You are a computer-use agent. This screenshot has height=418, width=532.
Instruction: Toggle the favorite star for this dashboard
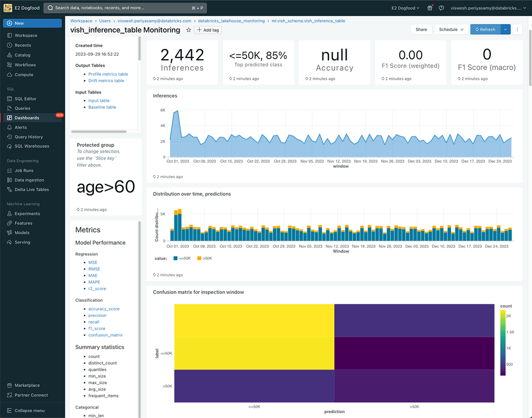click(x=189, y=30)
